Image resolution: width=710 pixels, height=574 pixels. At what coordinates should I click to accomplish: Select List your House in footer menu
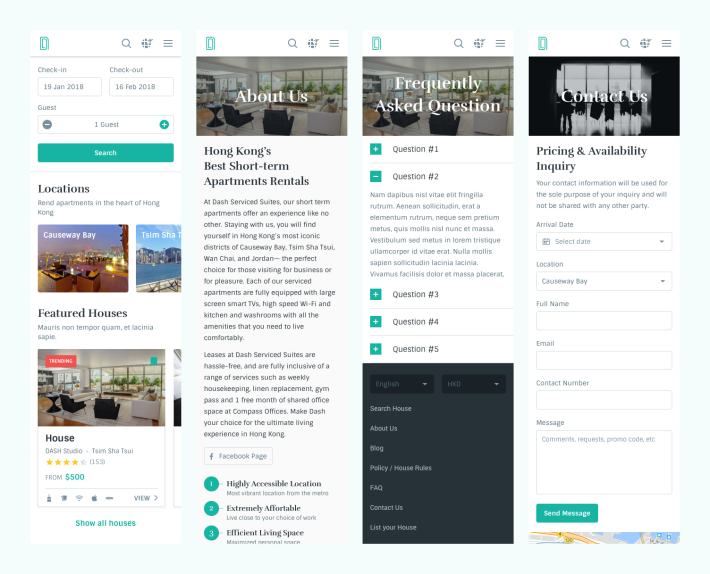392,527
